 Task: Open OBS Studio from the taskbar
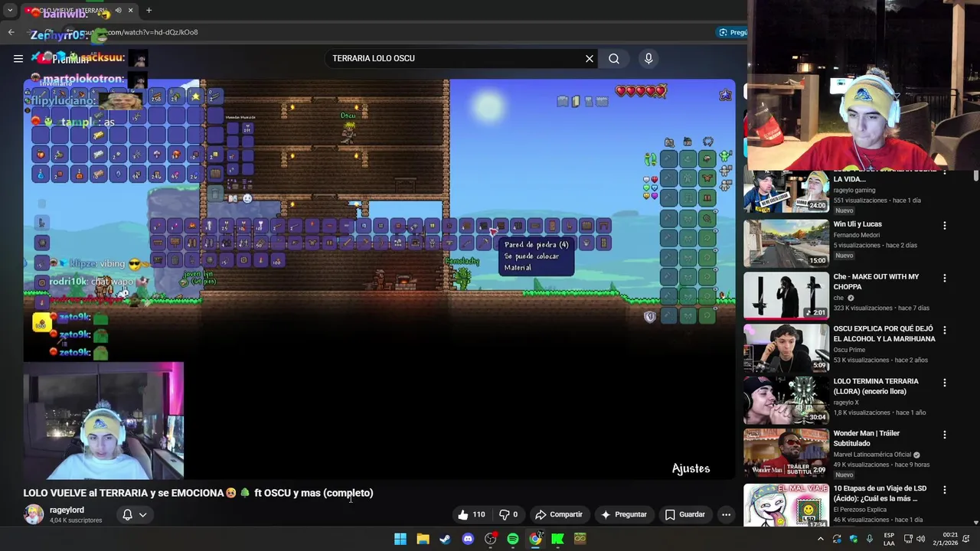490,539
